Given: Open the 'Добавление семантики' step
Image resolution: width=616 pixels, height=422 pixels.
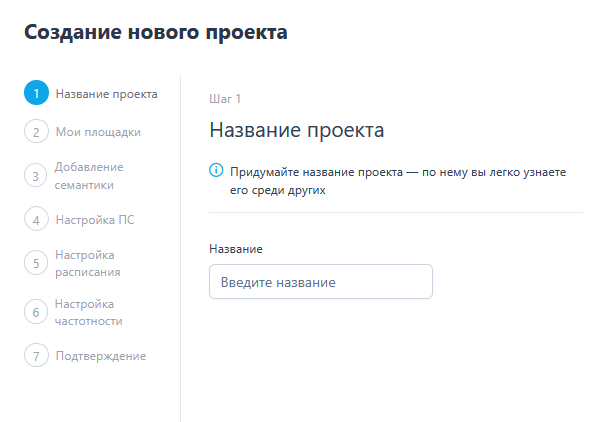Looking at the screenshot, I should pos(90,175).
